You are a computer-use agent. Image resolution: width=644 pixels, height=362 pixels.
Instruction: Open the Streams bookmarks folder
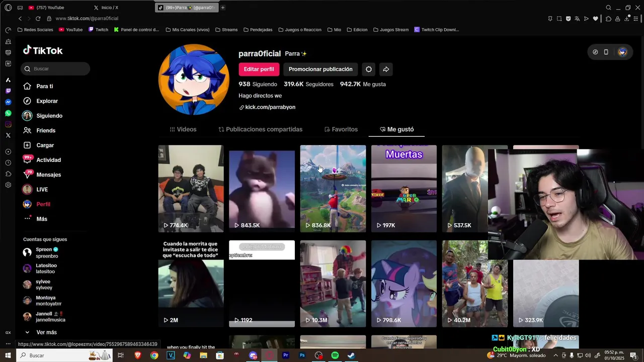(226, 30)
